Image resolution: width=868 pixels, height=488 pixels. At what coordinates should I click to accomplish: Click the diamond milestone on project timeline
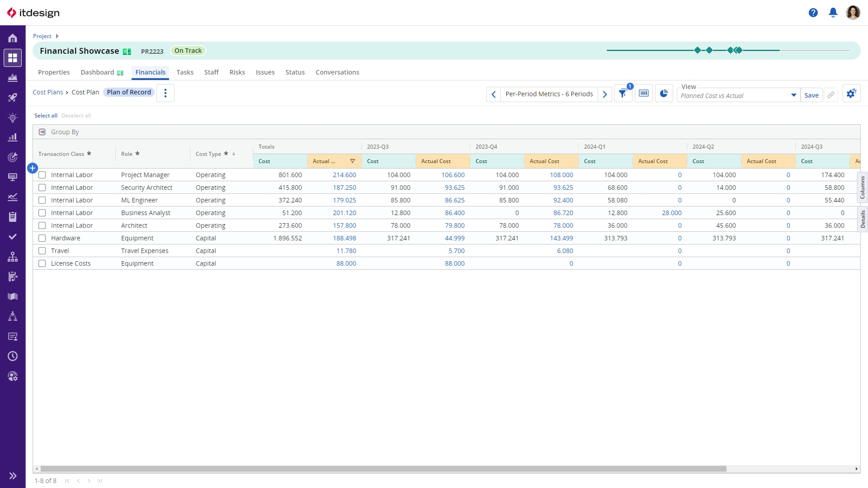[697, 50]
